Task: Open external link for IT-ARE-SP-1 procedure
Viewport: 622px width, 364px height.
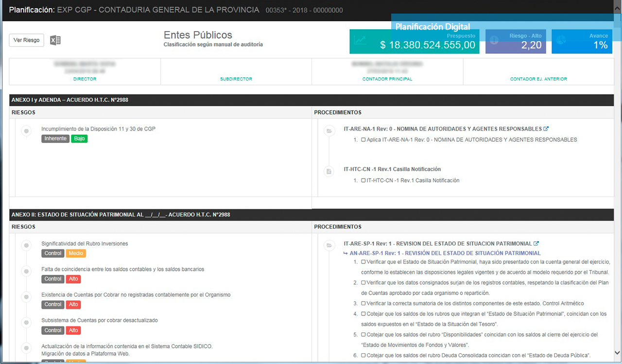Action: click(536, 244)
